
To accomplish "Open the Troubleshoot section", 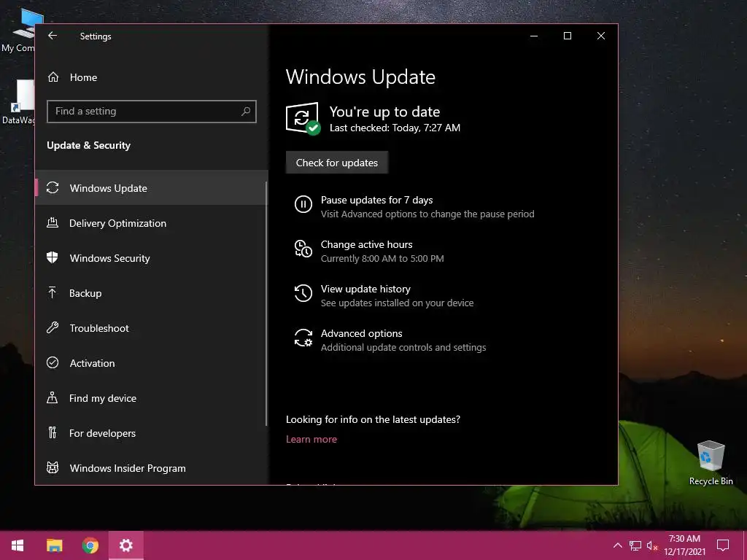I will coord(152,327).
